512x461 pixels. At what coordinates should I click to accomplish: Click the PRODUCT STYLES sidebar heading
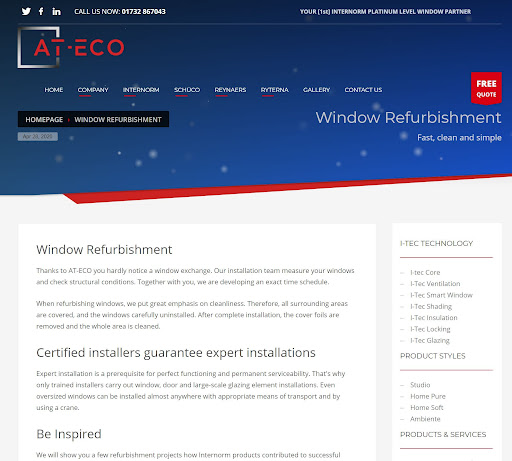tap(433, 356)
